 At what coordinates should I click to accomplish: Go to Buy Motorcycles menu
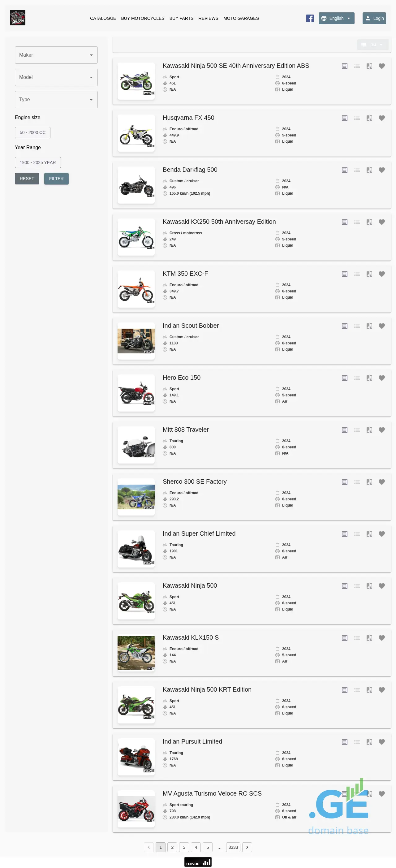(x=142, y=18)
